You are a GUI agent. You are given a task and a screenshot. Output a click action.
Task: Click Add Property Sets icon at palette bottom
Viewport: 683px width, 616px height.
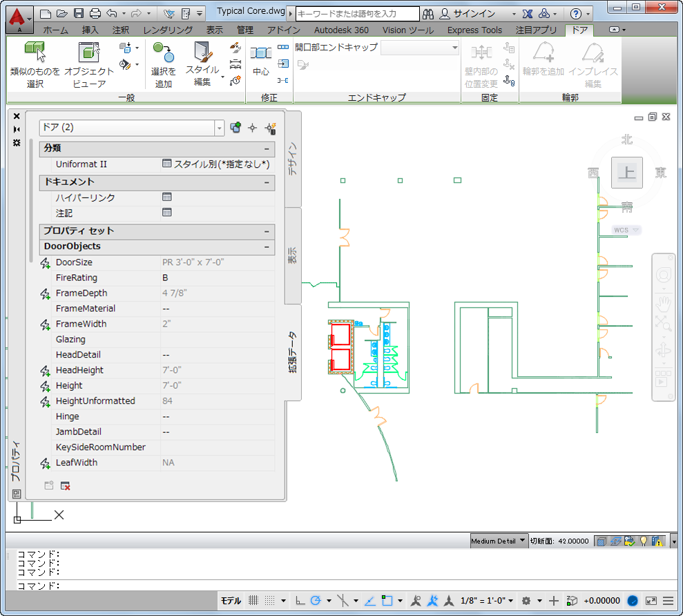[x=49, y=485]
